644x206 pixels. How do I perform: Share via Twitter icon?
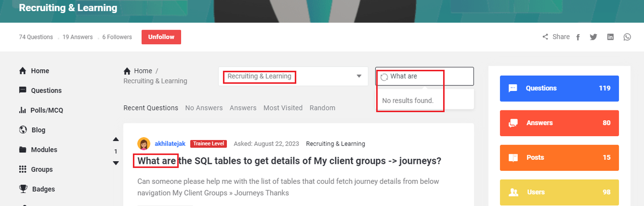click(594, 37)
